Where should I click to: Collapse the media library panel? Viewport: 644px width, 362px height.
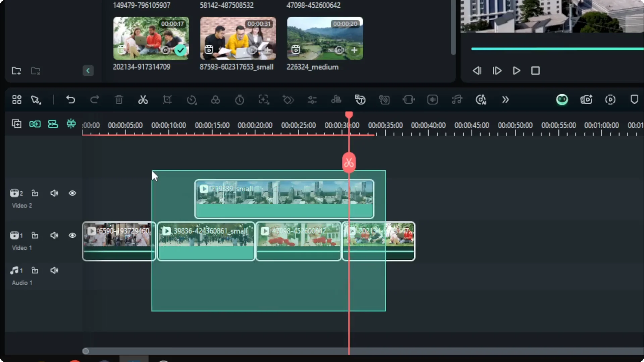88,70
